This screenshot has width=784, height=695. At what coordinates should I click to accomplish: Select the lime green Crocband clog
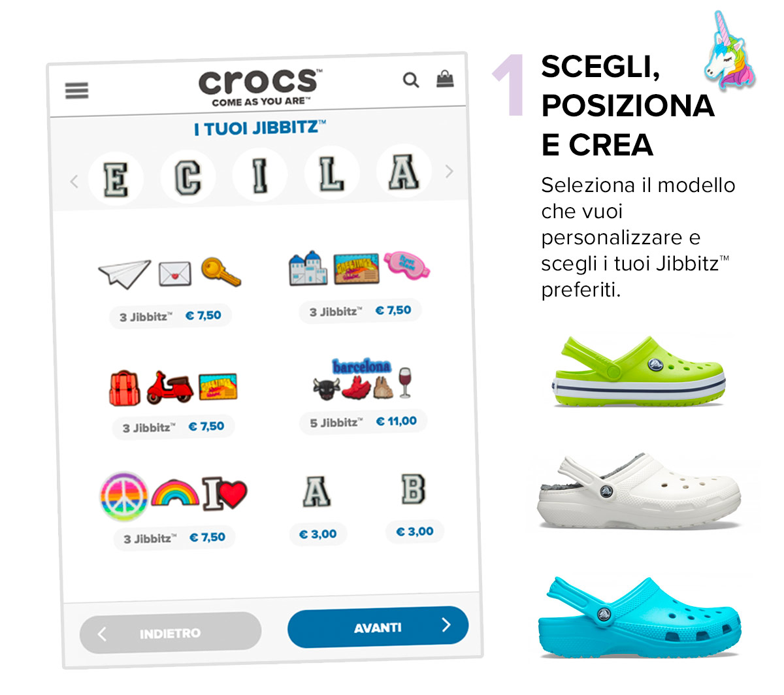pos(639,371)
